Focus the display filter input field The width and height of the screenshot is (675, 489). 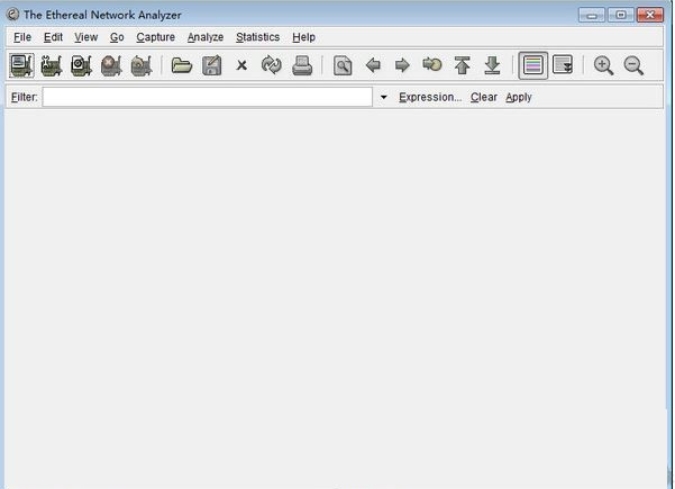[x=207, y=97]
